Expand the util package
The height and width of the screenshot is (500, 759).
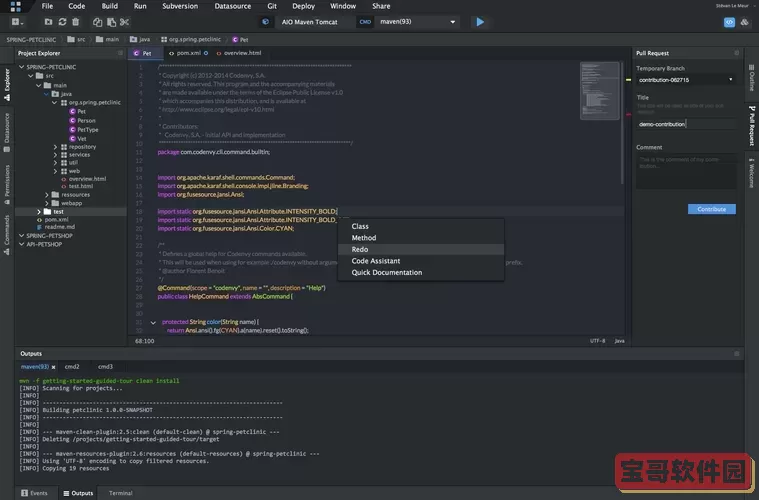(x=55, y=163)
